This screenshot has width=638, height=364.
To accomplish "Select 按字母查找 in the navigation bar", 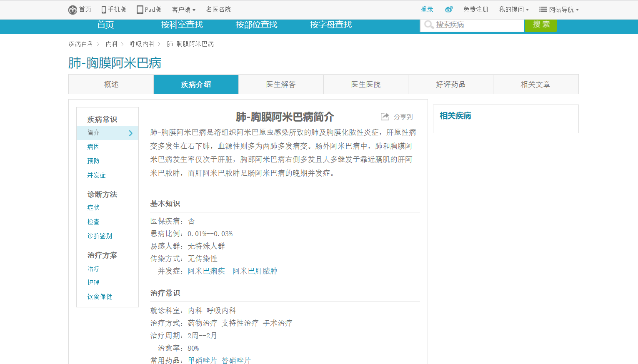I will tap(331, 25).
